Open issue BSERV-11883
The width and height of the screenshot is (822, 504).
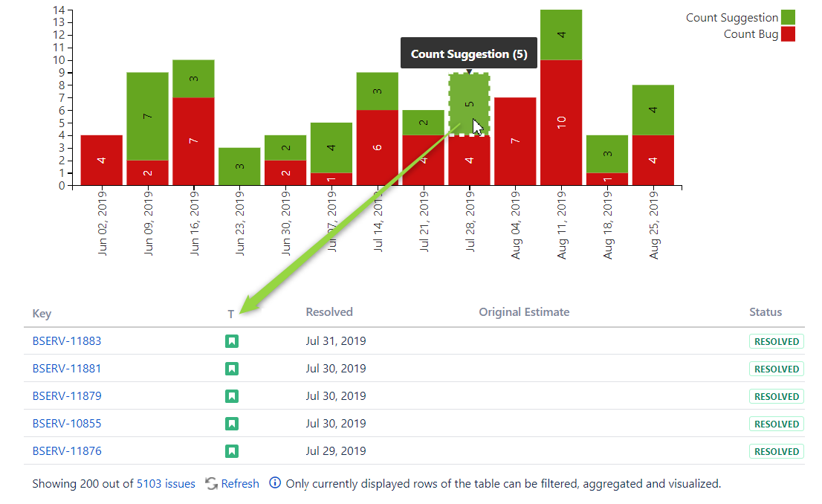point(67,341)
